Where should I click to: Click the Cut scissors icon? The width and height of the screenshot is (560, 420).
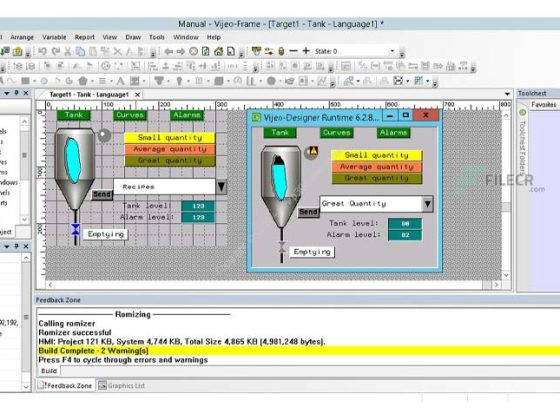click(68, 51)
